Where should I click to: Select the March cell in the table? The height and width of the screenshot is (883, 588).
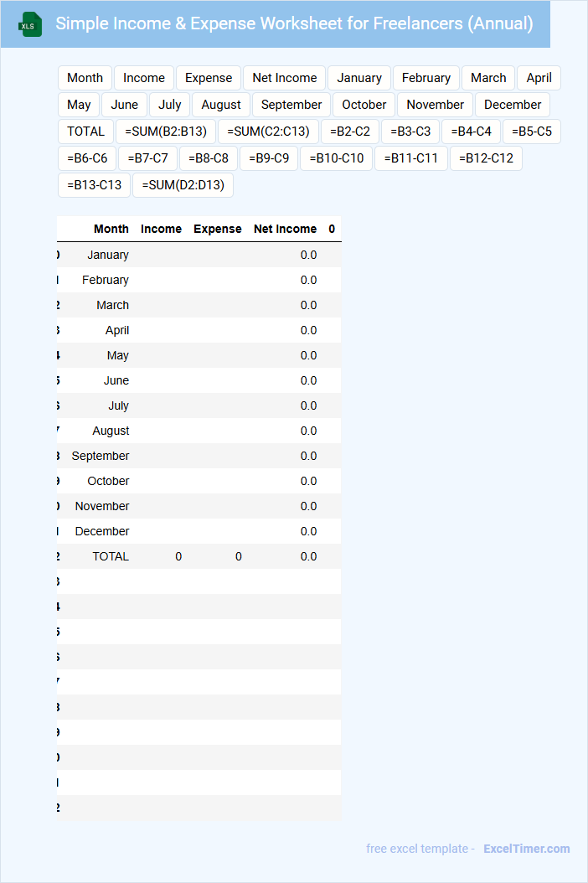(x=112, y=305)
